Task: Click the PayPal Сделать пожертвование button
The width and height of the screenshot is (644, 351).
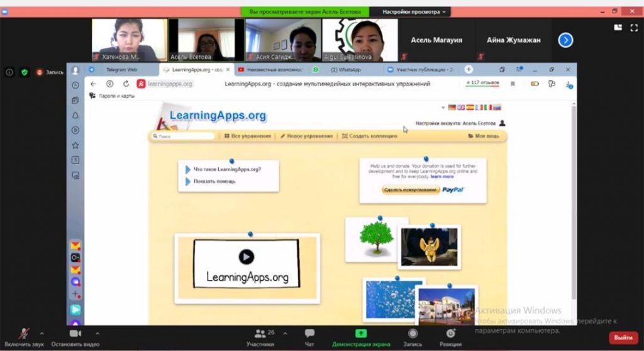Action: 411,190
